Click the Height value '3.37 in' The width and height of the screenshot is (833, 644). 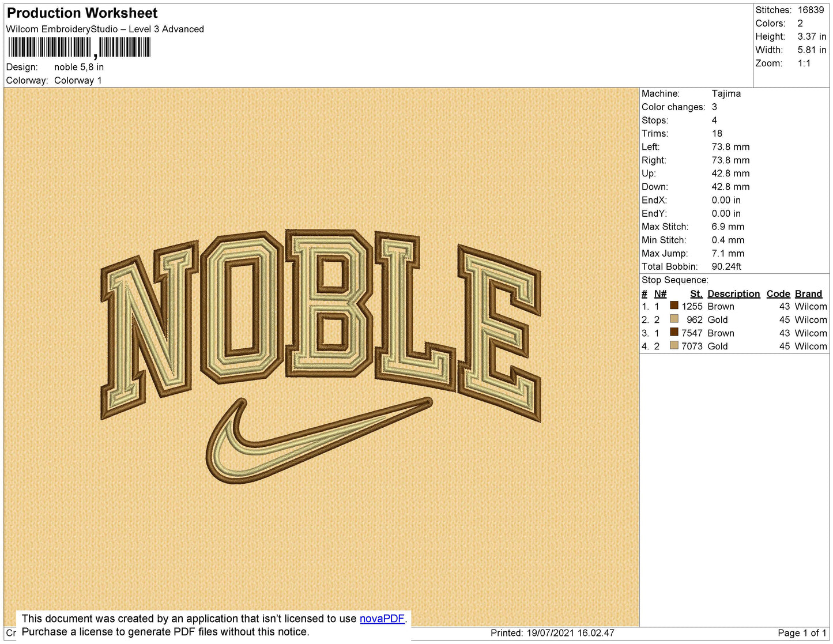point(812,36)
